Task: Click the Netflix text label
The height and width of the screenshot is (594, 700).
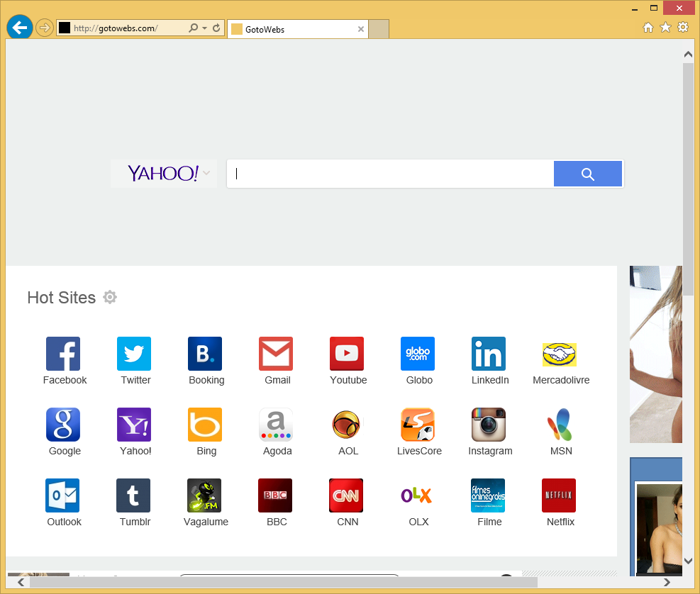Action: [560, 522]
